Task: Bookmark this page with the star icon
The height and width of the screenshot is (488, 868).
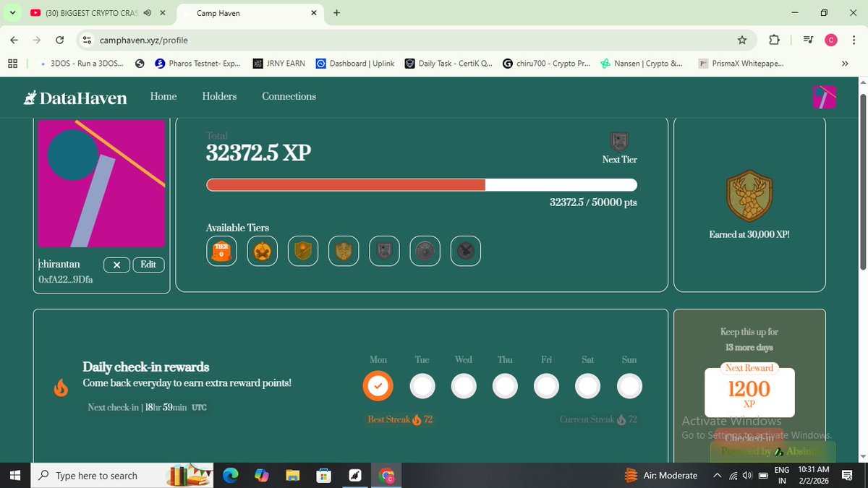Action: click(741, 40)
